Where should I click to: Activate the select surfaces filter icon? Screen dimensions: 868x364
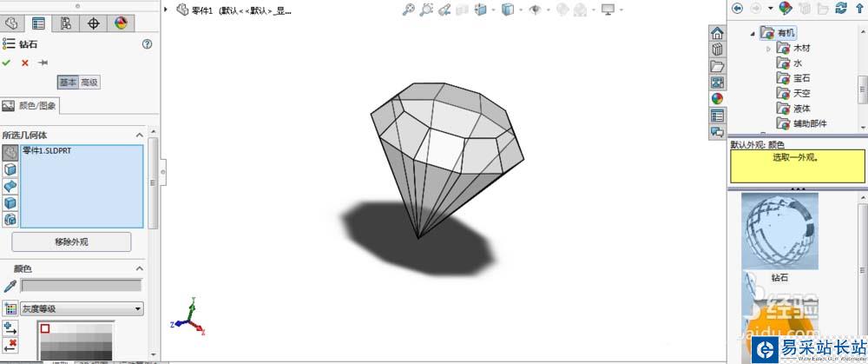pos(10,186)
